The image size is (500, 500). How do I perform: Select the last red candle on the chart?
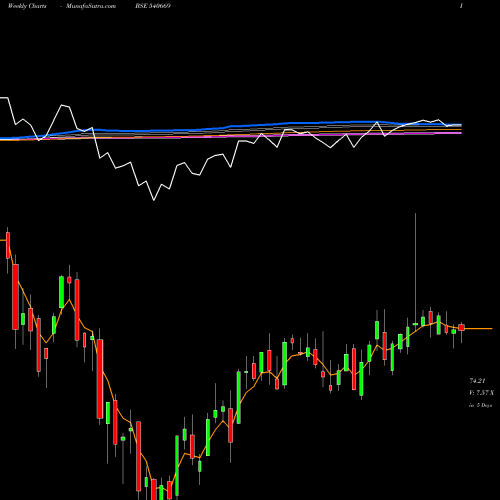[x=461, y=327]
